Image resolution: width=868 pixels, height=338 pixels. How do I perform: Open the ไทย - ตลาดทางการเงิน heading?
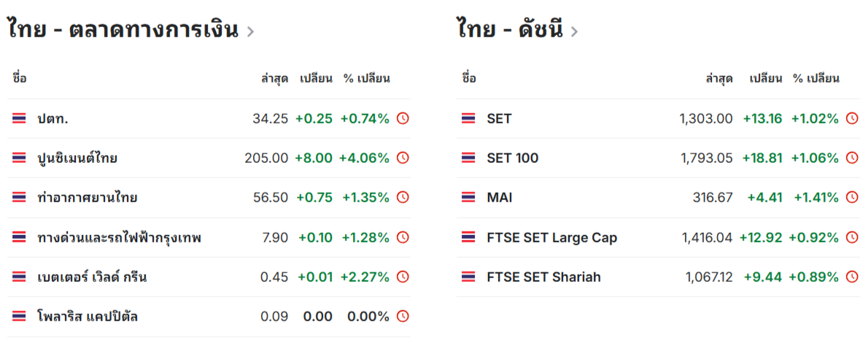coord(124,30)
